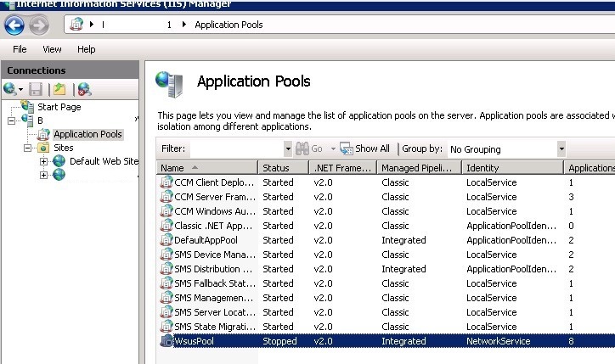Select the Default Web Site globe icon

(x=59, y=160)
